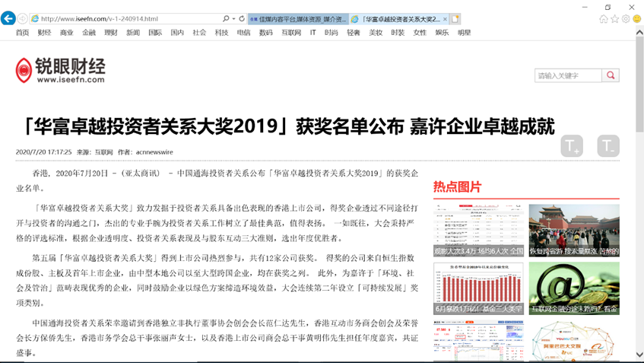The height and width of the screenshot is (363, 644).
Task: Open 商业 navigation item
Action: 67,33
